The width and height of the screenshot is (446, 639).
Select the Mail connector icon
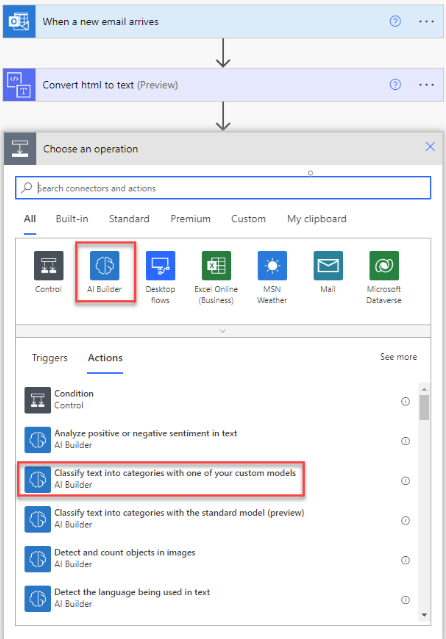pos(328,265)
